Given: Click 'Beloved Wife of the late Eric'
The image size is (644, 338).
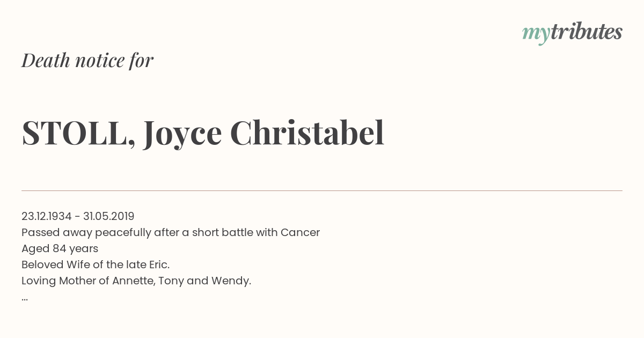Looking at the screenshot, I should pyautogui.click(x=96, y=264).
